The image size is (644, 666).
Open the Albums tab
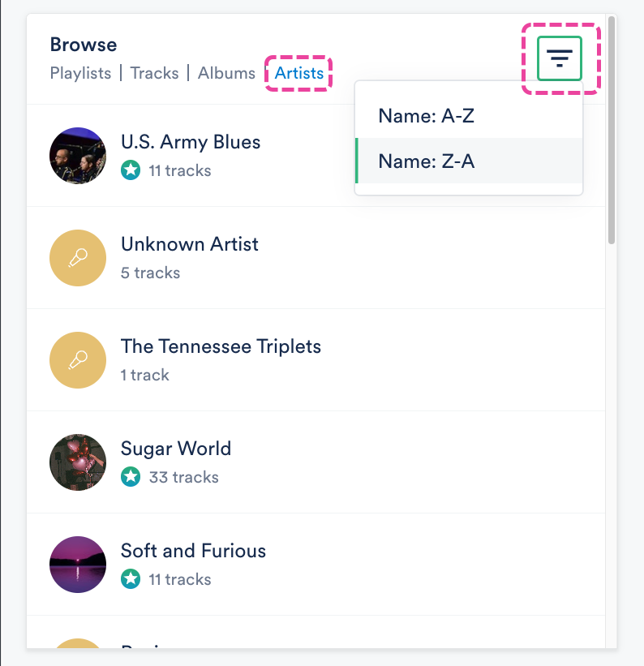click(226, 73)
